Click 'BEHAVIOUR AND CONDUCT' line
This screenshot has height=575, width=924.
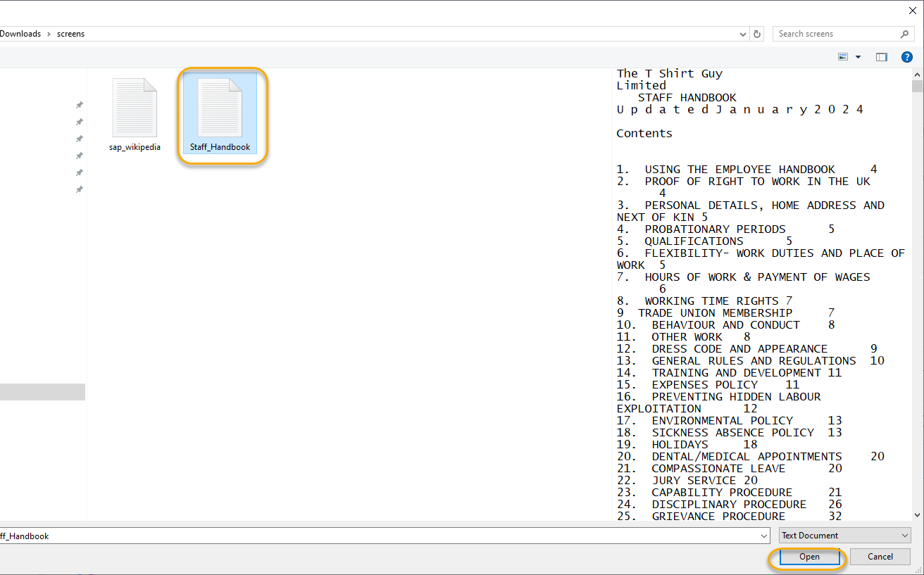726,325
